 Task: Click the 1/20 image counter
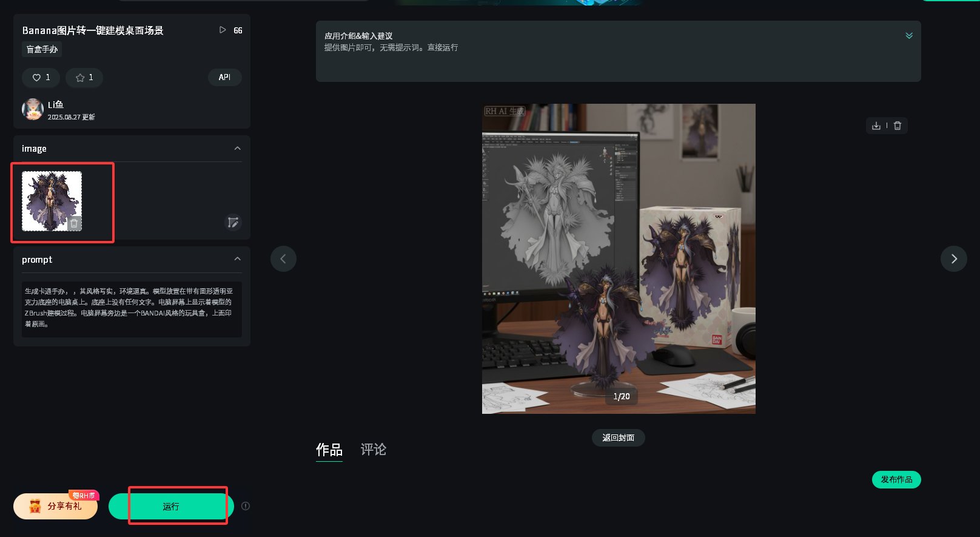click(622, 396)
